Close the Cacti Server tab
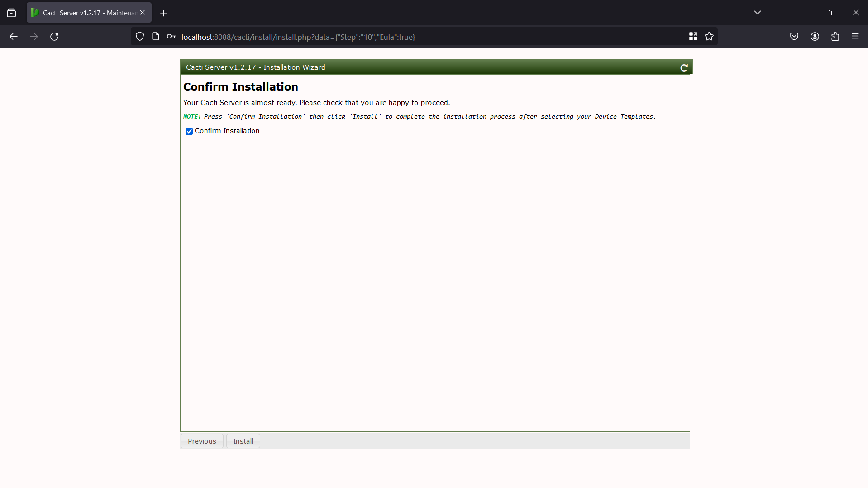The height and width of the screenshot is (488, 868). pos(143,13)
